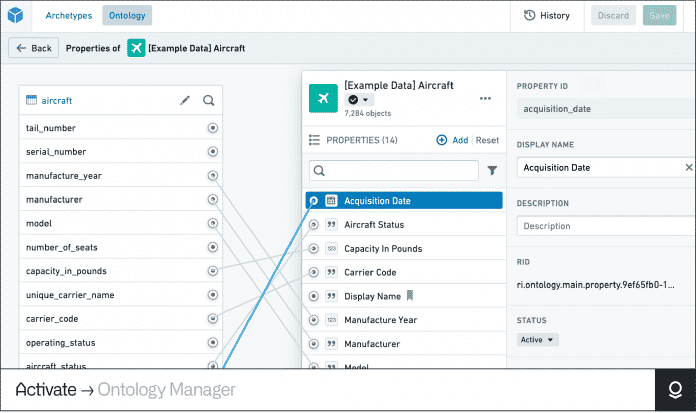Image resolution: width=696 pixels, height=413 pixels.
Task: Click the Description input field
Action: click(x=605, y=226)
